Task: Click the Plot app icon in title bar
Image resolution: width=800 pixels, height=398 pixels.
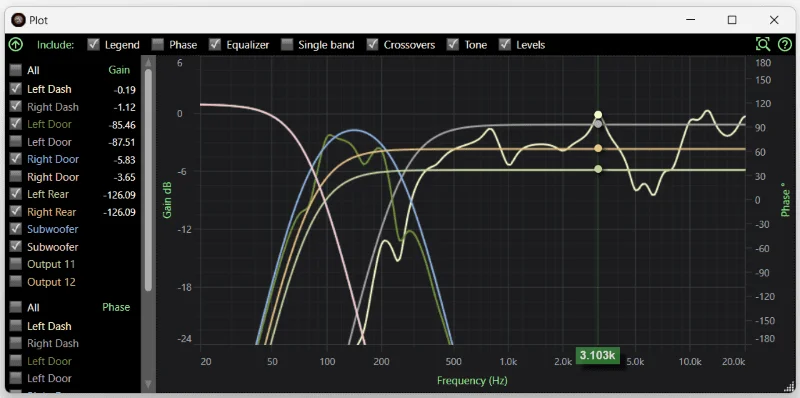Action: click(x=18, y=20)
